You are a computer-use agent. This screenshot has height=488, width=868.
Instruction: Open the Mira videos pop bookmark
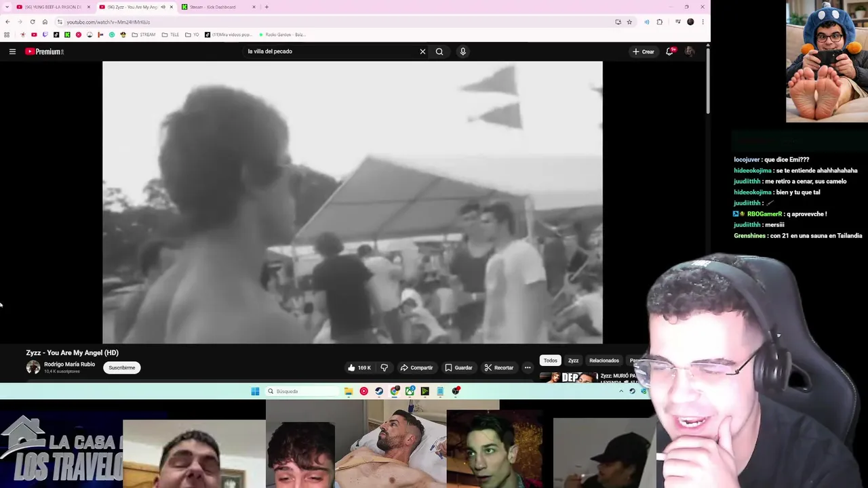coord(228,35)
